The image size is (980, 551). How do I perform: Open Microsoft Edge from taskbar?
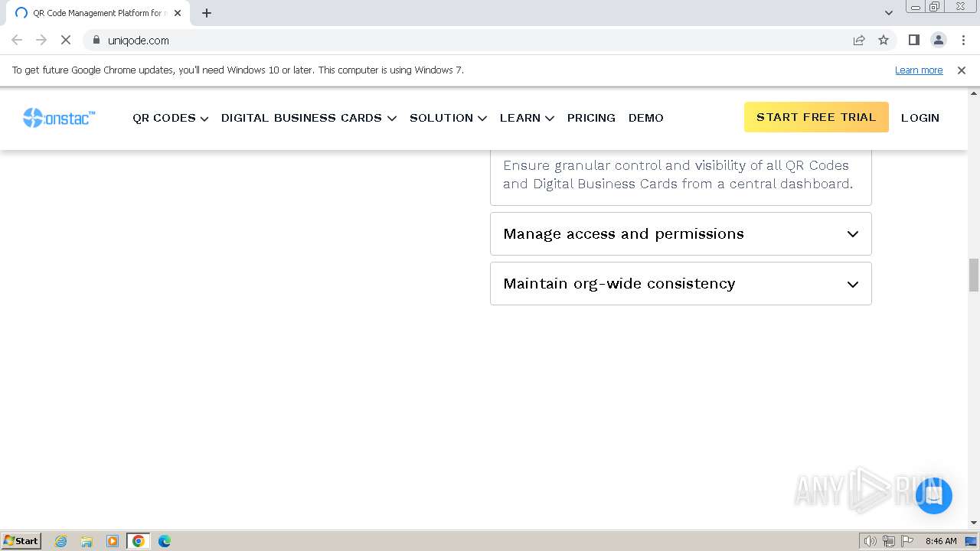point(165,541)
